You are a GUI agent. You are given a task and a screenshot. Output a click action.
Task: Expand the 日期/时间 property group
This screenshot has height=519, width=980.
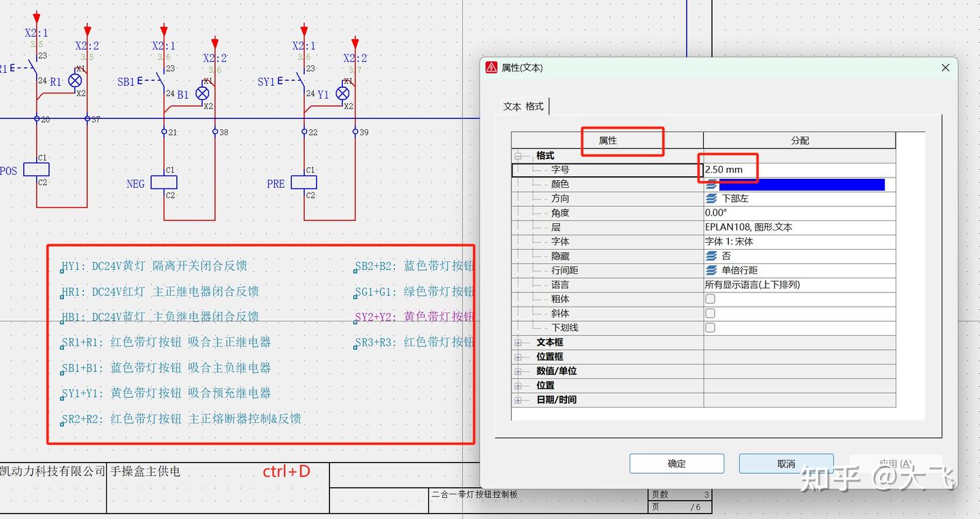519,399
